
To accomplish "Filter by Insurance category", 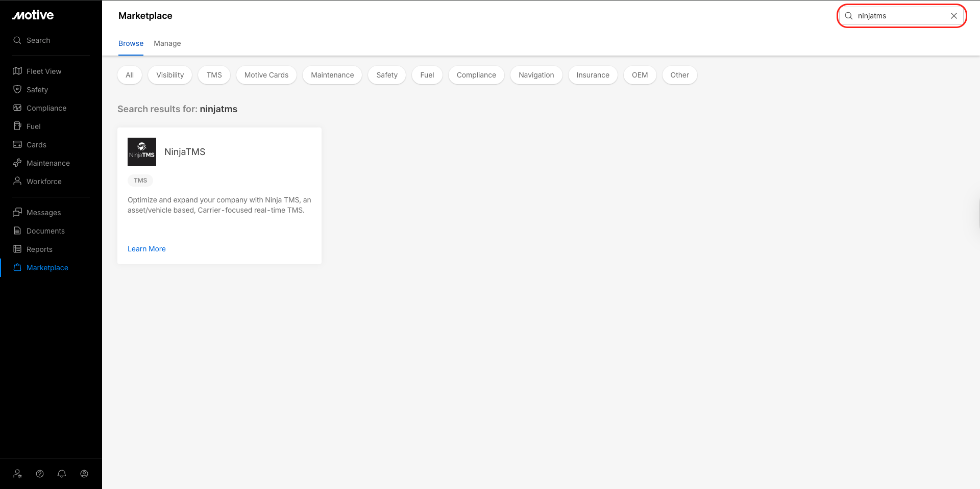I will click(593, 75).
